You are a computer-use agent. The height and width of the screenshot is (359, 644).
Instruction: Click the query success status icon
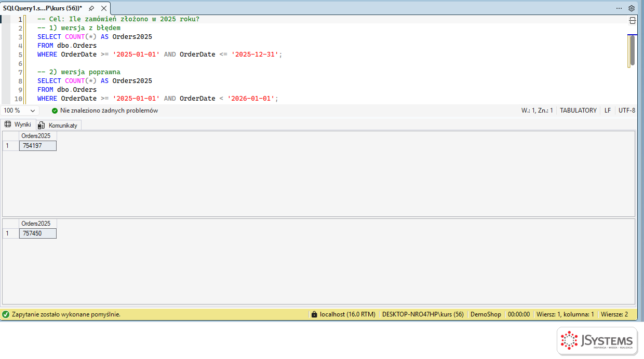(x=6, y=314)
